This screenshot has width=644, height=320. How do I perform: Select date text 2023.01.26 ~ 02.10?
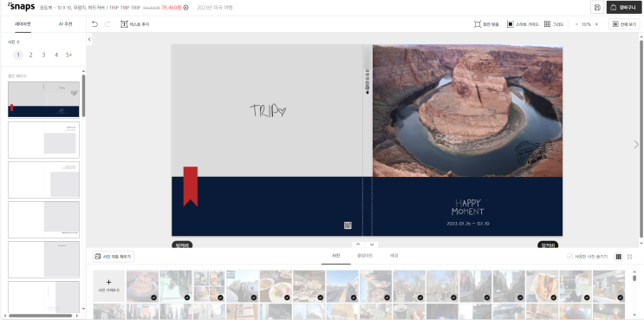468,224
